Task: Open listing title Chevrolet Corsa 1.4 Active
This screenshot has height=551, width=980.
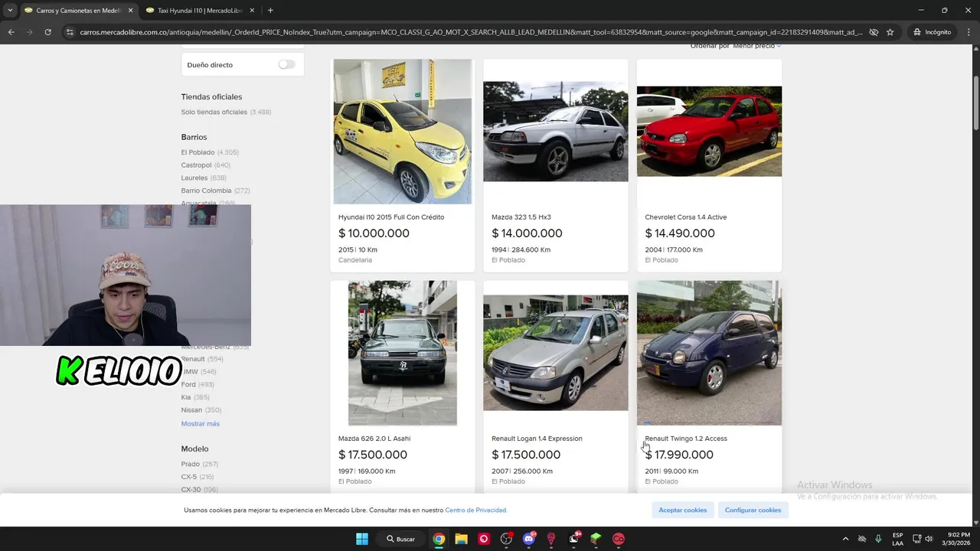Action: pos(686,217)
